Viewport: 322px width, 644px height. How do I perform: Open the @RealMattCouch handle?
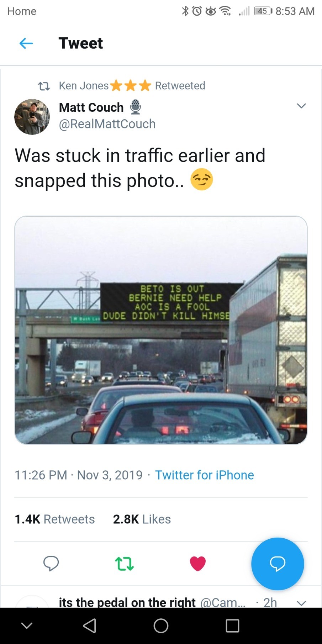click(107, 124)
